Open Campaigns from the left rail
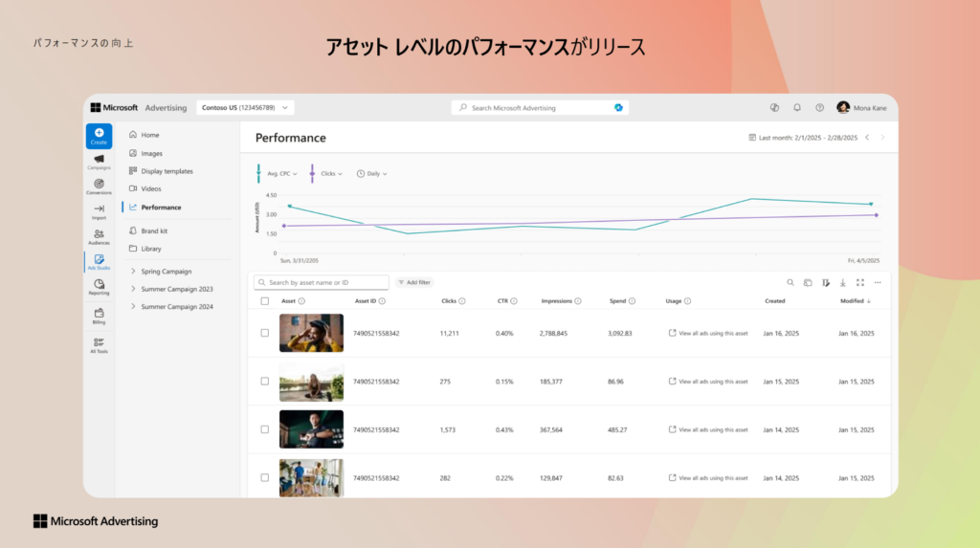This screenshot has height=548, width=980. pos(99,162)
